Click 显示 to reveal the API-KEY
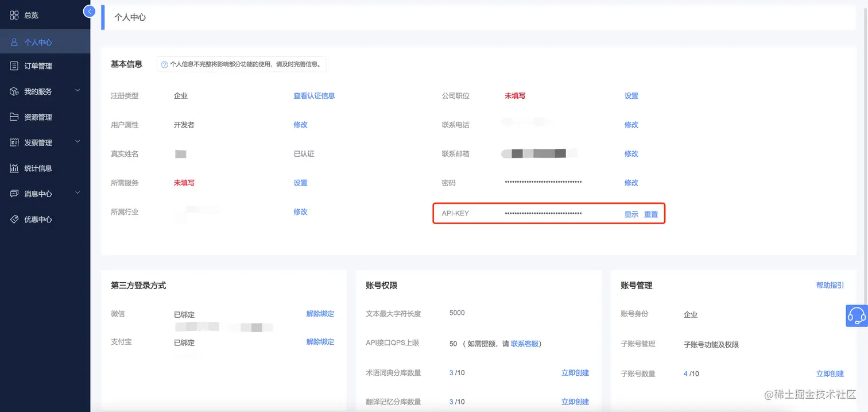Viewport: 868px width, 412px height. click(x=631, y=214)
